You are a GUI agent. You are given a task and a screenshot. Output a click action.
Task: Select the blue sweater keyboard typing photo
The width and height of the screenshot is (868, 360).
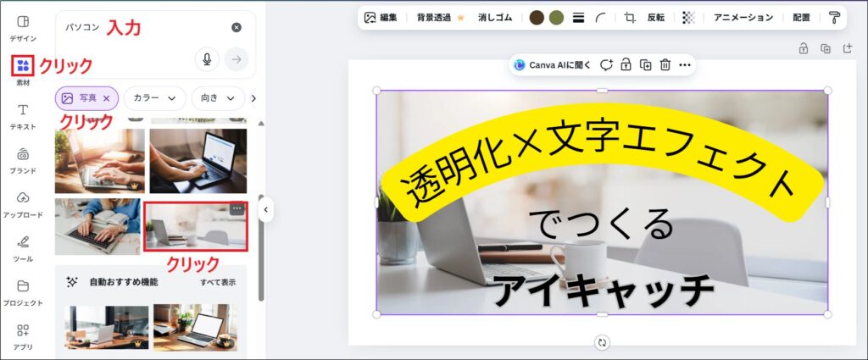coord(97,226)
